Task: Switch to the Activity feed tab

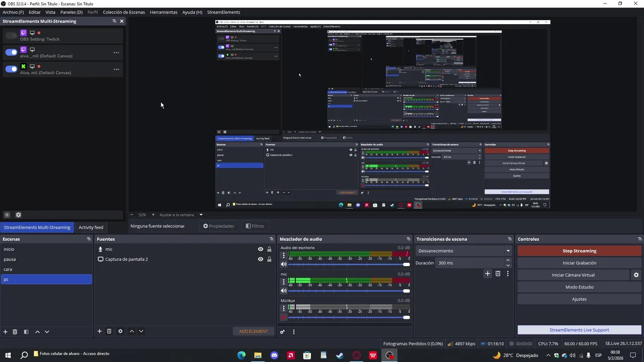Action: point(91,227)
